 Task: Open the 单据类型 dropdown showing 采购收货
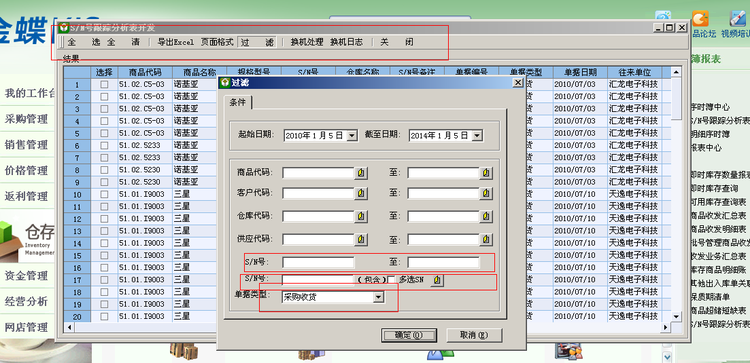click(378, 297)
